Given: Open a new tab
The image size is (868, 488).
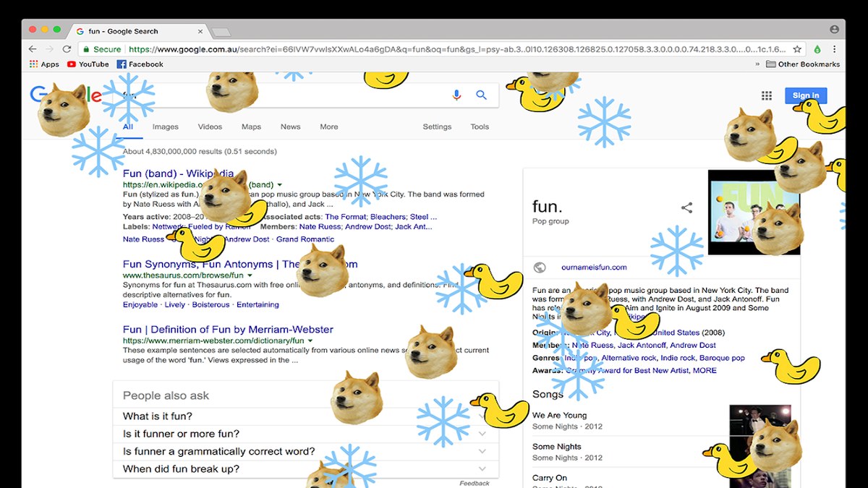Looking at the screenshot, I should click(221, 32).
